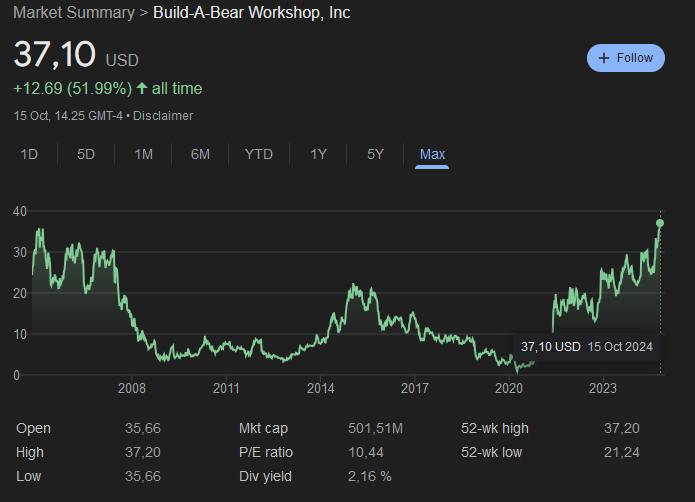This screenshot has height=502, width=695.
Task: Click the large 37,10 price value
Action: pyautogui.click(x=55, y=54)
